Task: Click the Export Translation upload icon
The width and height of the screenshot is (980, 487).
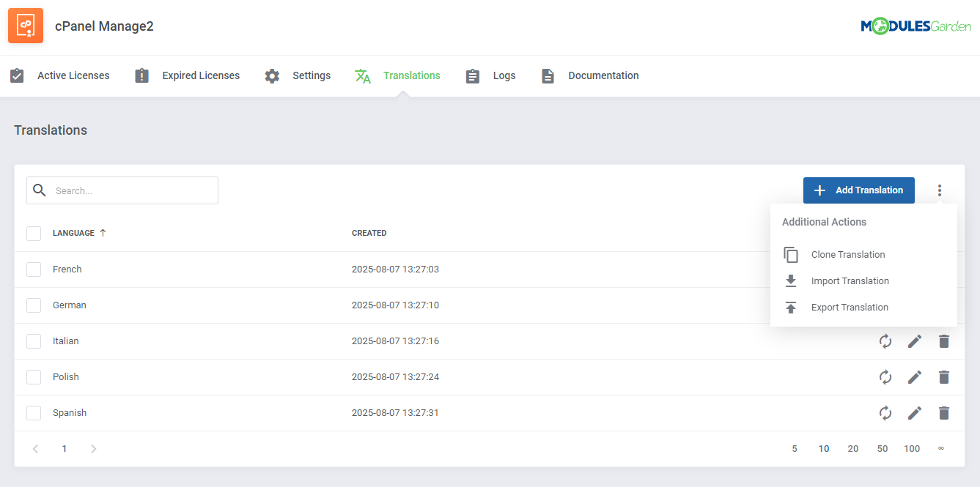Action: (x=791, y=307)
